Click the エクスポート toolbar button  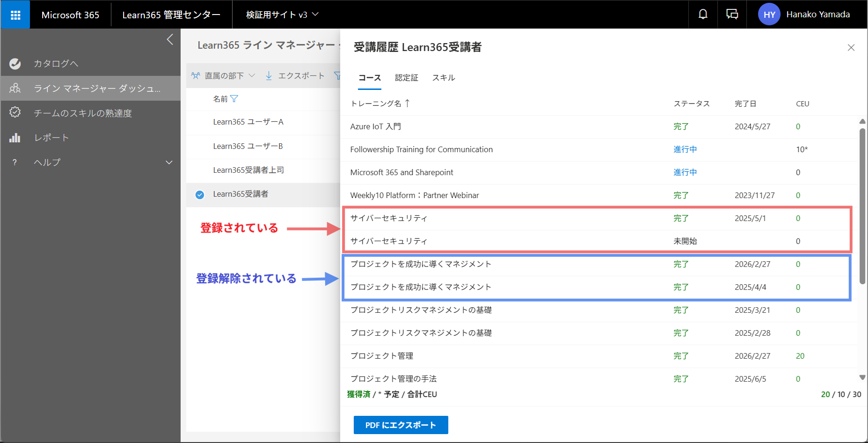click(295, 76)
